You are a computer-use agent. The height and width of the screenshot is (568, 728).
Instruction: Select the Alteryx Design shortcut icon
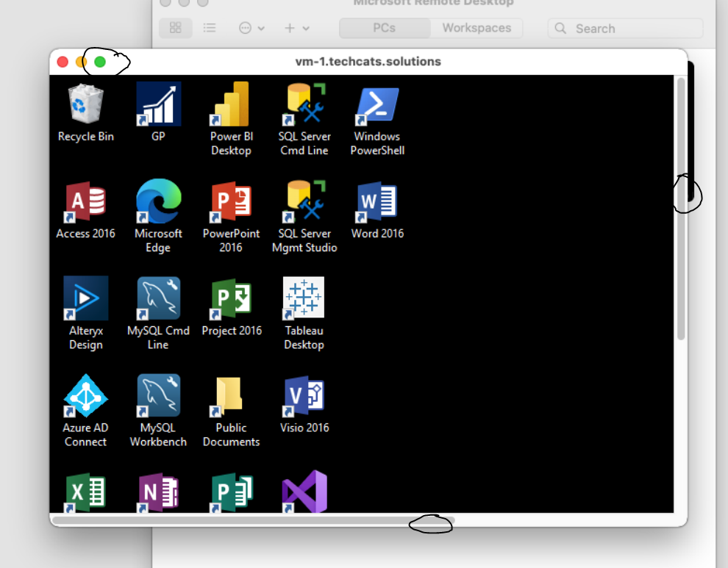pos(85,298)
